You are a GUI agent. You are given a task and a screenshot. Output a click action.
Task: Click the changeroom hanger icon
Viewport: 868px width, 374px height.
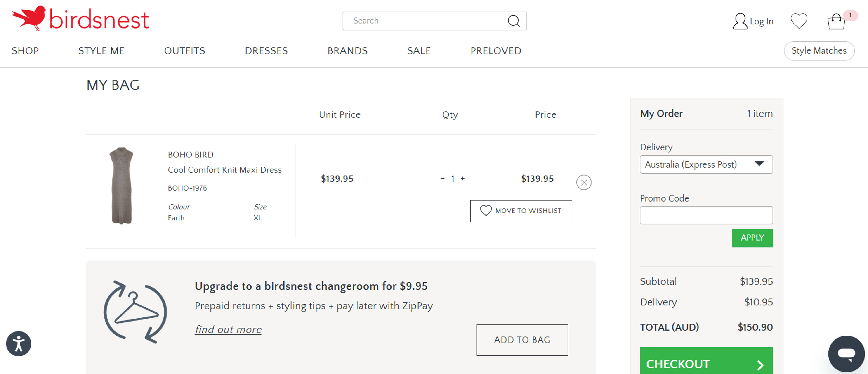tap(135, 312)
